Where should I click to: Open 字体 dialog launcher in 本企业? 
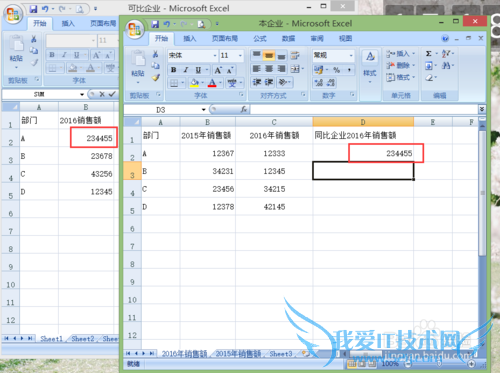click(x=241, y=95)
